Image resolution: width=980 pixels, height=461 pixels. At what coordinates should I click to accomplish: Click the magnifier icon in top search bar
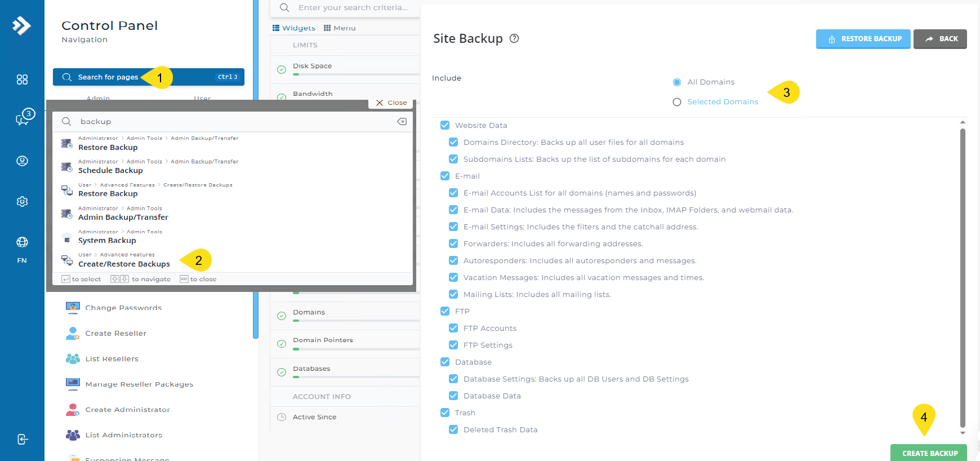[284, 7]
